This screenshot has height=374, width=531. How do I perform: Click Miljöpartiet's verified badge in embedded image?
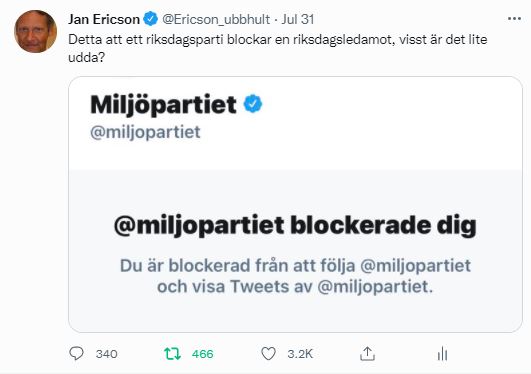(253, 104)
